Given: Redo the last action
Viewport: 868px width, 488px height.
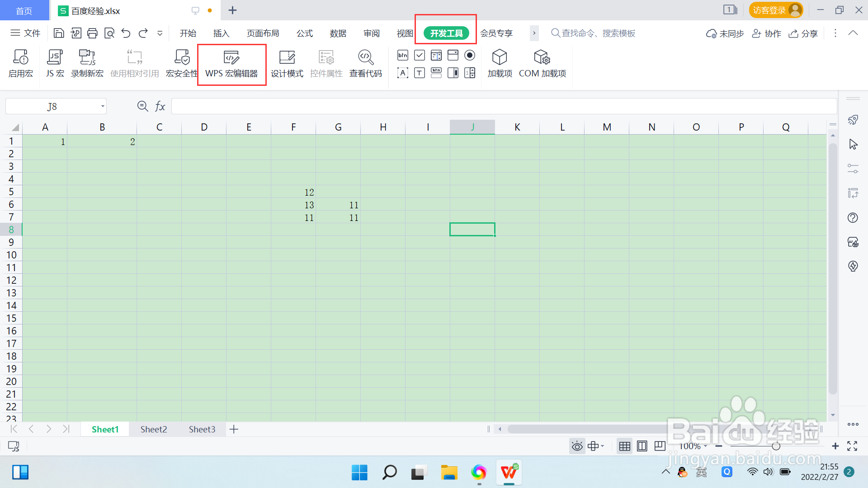Looking at the screenshot, I should click(143, 33).
